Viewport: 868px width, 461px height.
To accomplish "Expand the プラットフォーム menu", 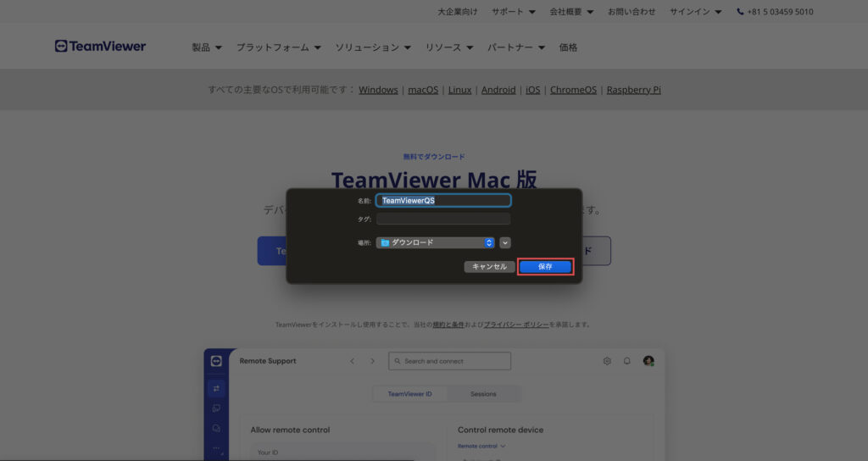I will point(278,47).
